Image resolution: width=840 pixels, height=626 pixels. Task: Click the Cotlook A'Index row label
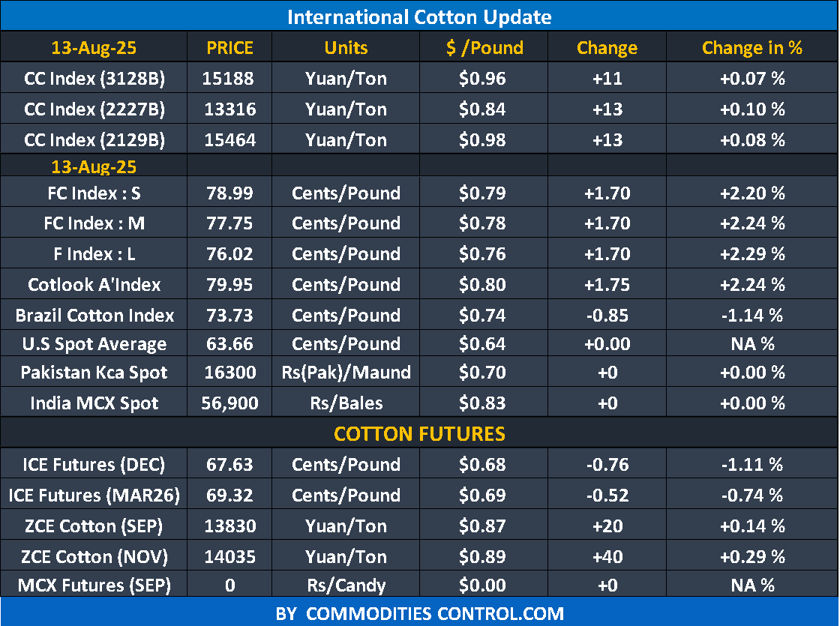pos(94,285)
